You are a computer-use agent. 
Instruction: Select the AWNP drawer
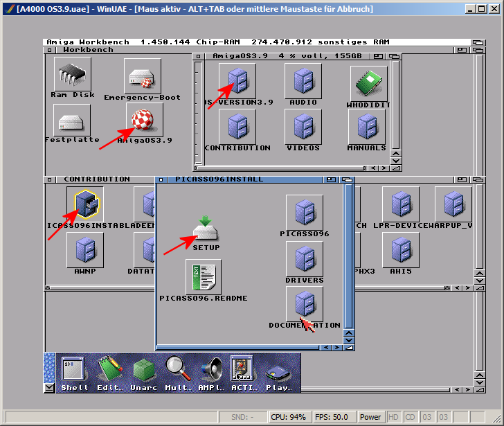click(85, 250)
